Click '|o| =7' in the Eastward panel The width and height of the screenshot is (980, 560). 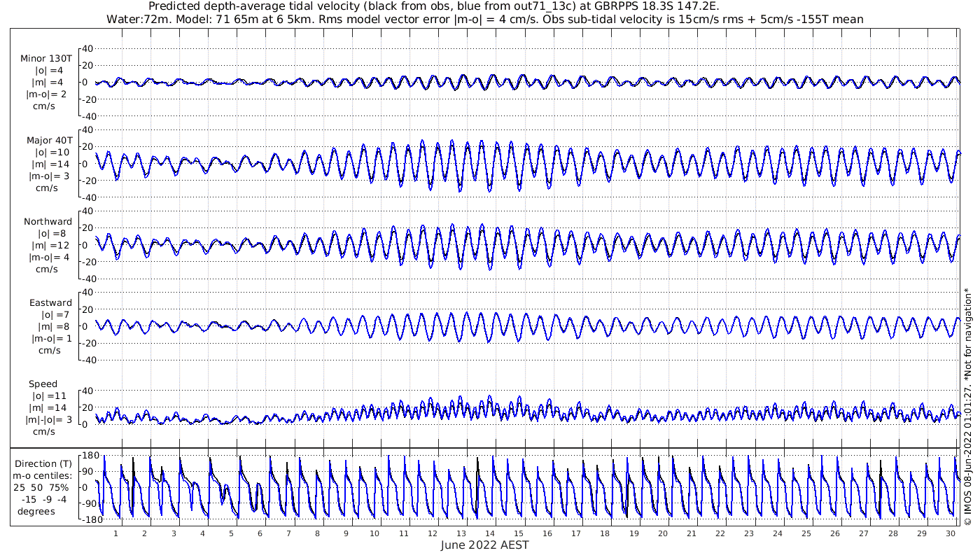click(x=55, y=314)
